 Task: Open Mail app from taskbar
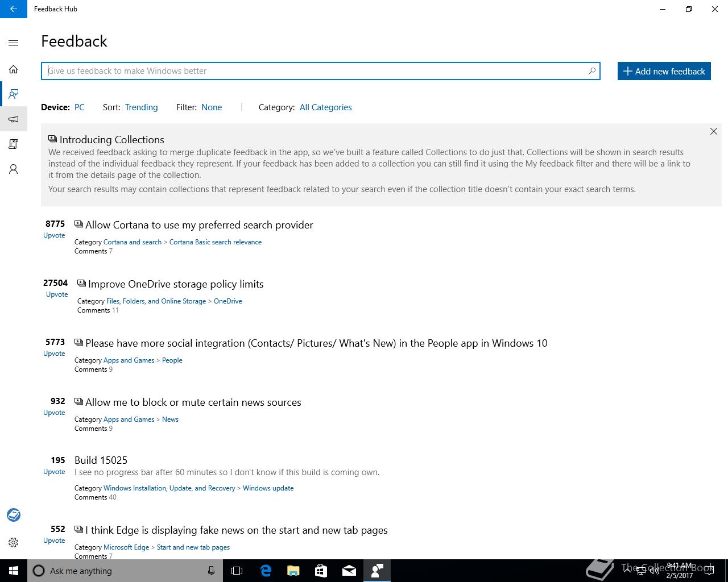(349, 571)
